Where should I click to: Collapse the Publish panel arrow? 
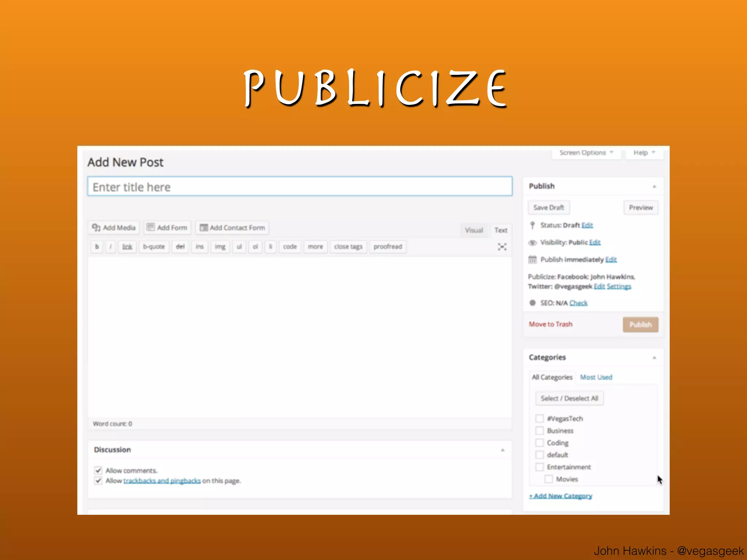tap(654, 186)
